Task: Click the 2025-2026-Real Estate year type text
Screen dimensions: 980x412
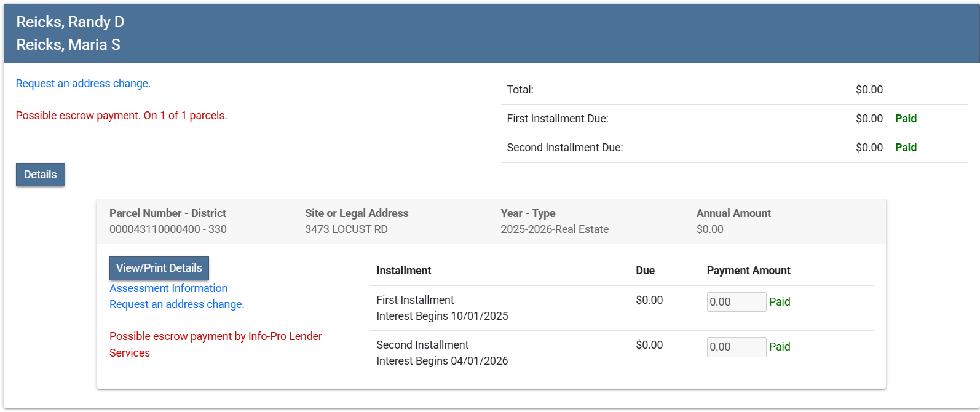Action: click(555, 229)
